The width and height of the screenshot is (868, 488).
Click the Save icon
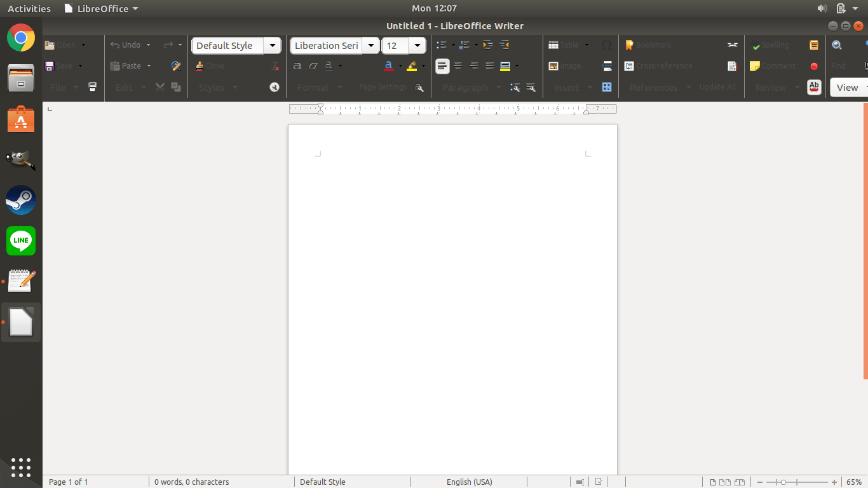pyautogui.click(x=50, y=66)
